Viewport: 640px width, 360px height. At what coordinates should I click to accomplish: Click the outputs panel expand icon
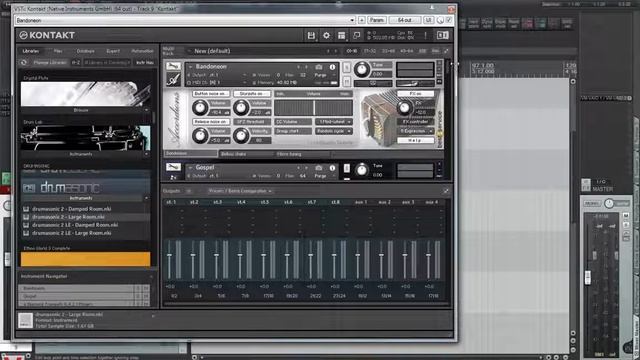[446, 191]
